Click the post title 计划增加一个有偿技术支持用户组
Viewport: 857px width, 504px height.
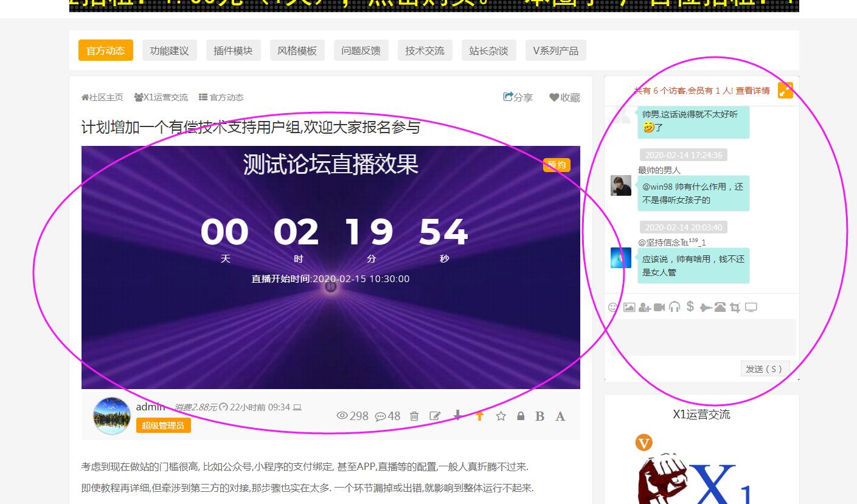(x=251, y=127)
